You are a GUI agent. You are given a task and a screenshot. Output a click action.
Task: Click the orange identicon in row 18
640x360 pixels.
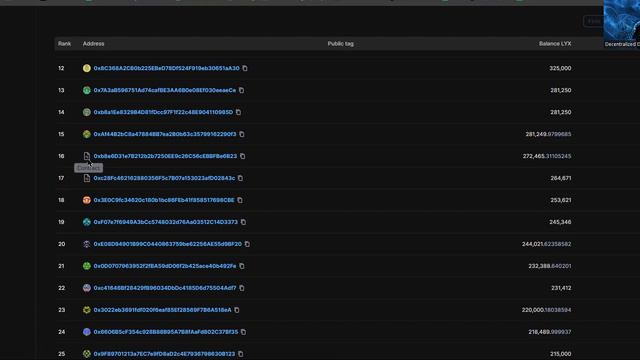[x=87, y=200]
